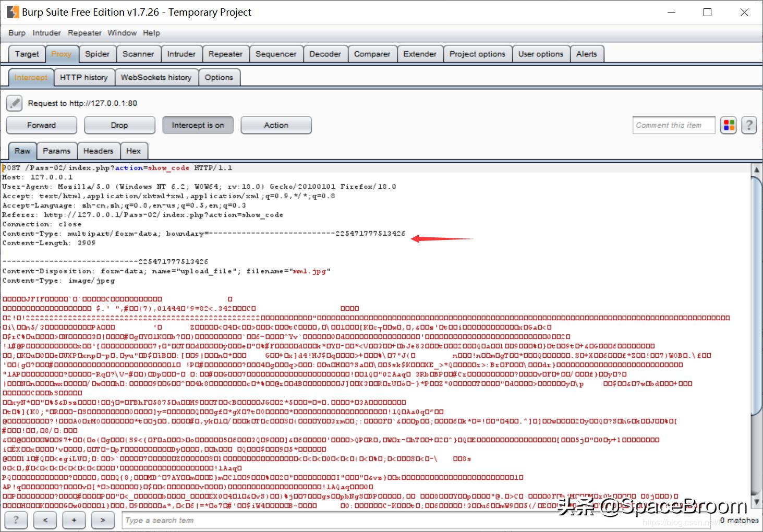Click the Request to http://127.0.0.1:80 label
The width and height of the screenshot is (763, 532).
tap(82, 103)
